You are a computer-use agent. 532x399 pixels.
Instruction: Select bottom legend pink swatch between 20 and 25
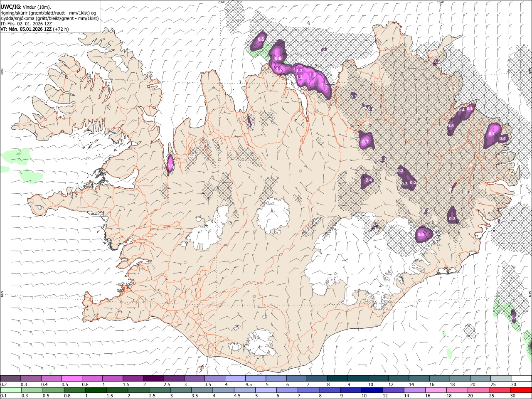tap(478, 390)
